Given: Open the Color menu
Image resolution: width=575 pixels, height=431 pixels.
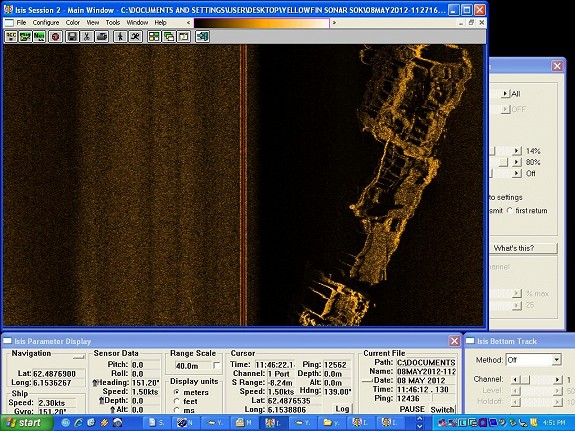Looking at the screenshot, I should [73, 23].
